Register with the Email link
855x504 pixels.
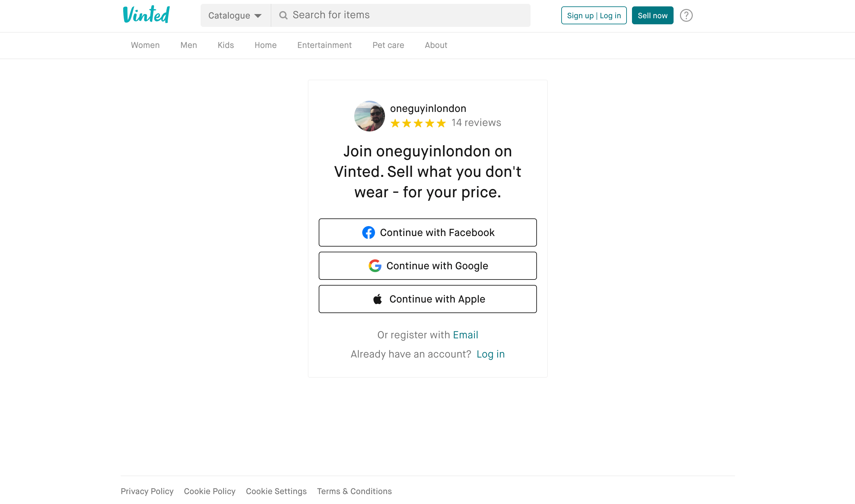click(x=465, y=335)
